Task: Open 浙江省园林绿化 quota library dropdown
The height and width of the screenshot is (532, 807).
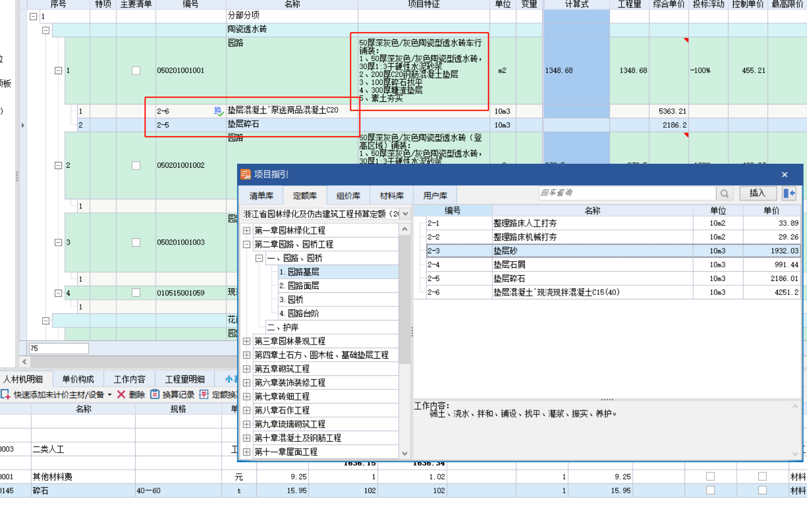Action: coord(405,214)
